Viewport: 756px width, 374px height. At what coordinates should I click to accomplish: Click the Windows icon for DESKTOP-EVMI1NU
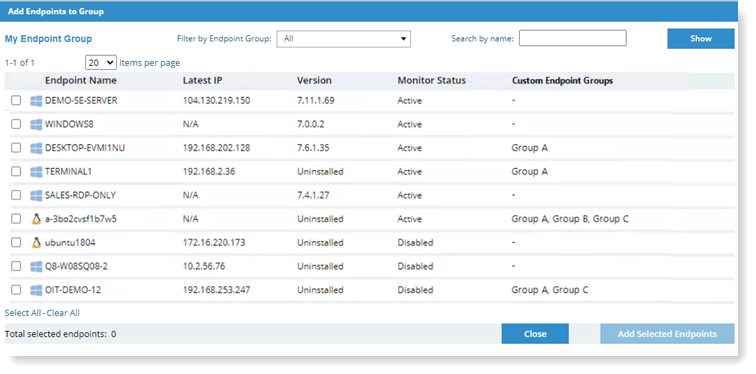pos(36,148)
